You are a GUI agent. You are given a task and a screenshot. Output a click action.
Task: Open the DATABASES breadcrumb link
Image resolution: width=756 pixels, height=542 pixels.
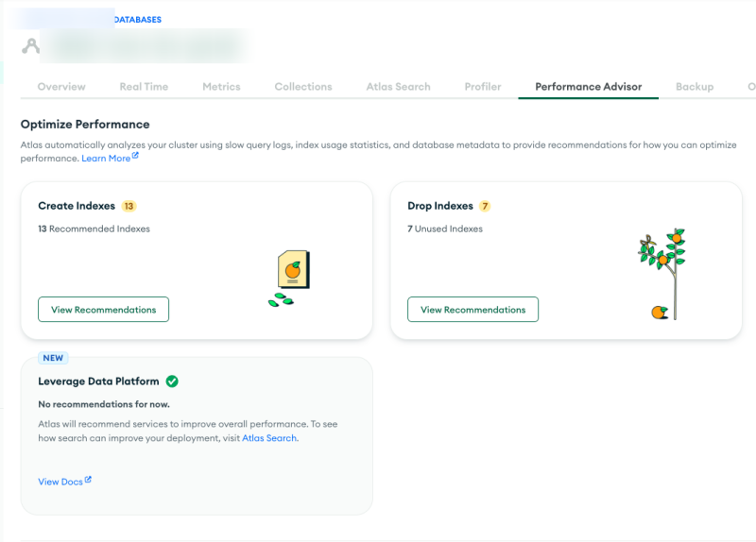[137, 19]
